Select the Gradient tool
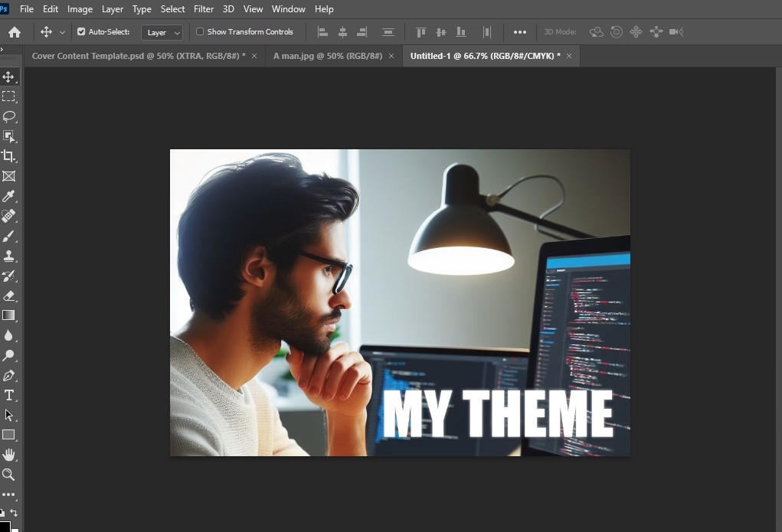 [8, 315]
